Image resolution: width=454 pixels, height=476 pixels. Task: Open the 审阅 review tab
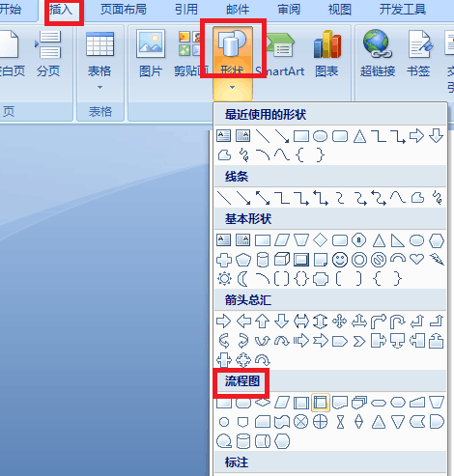tap(289, 10)
